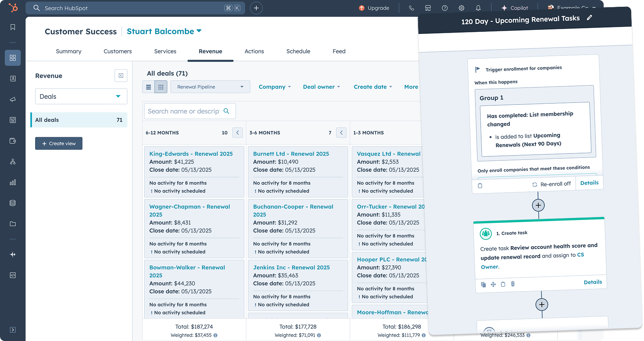Click the info icon beside Weighted: $37,455
This screenshot has width=644, height=341.
(x=216, y=335)
